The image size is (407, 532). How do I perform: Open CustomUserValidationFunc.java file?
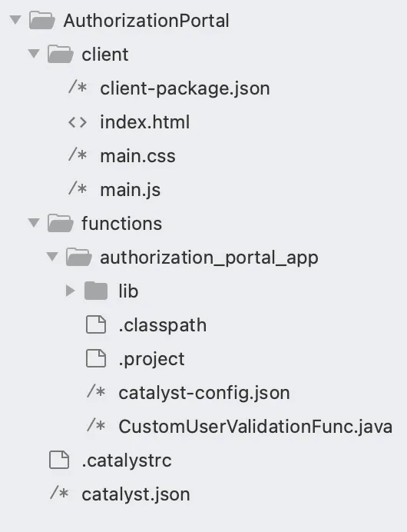(x=256, y=427)
